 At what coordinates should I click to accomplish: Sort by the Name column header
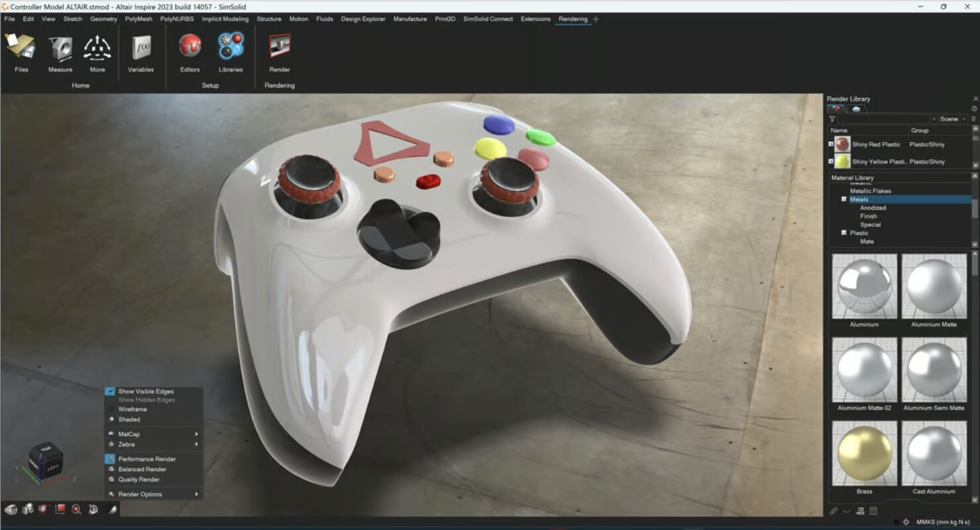(867, 131)
